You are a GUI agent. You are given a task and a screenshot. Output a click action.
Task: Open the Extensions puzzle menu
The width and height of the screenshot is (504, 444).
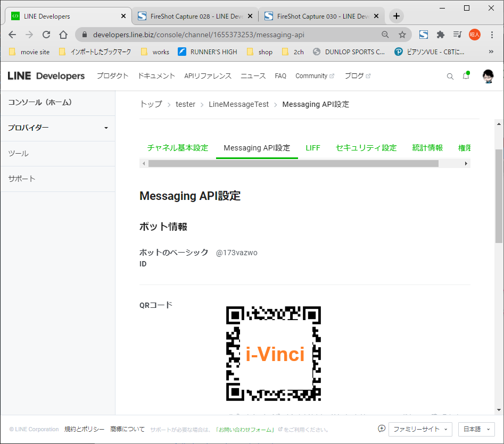click(x=440, y=35)
